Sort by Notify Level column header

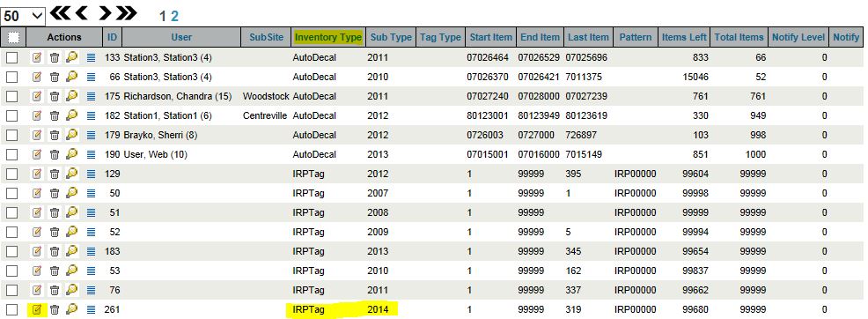[x=798, y=37]
